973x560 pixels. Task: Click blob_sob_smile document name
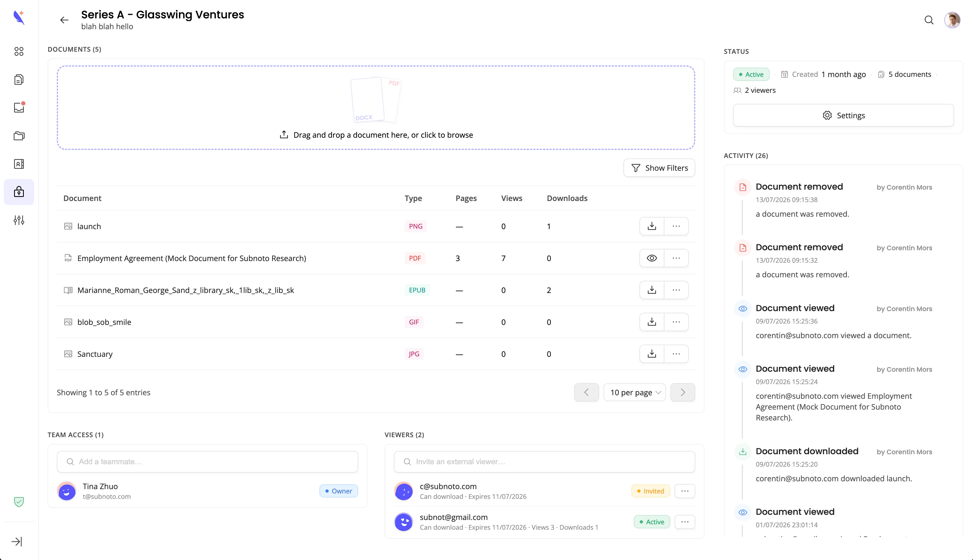[x=104, y=322]
